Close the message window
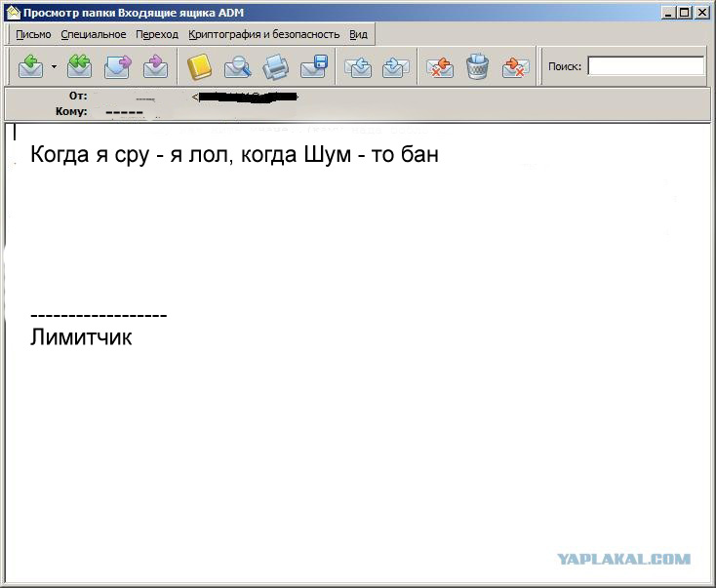 701,13
